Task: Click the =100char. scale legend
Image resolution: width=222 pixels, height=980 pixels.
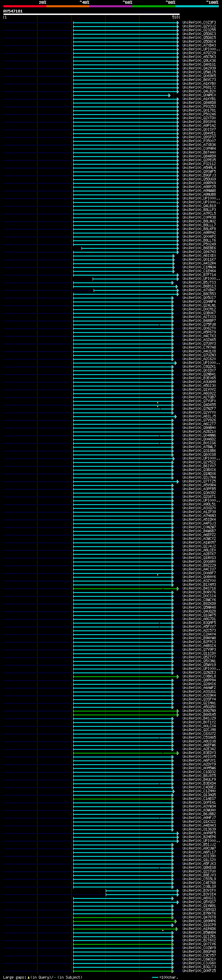Action: coord(165,977)
